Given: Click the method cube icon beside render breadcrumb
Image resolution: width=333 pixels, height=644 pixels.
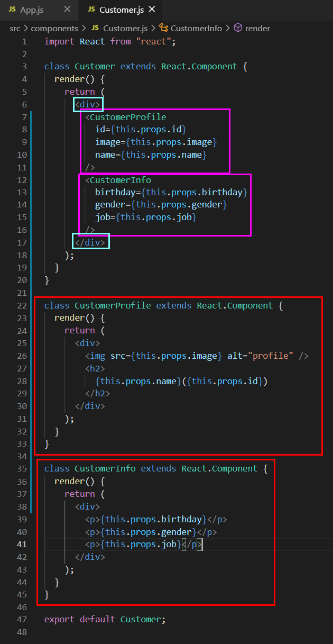Looking at the screenshot, I should coord(238,28).
